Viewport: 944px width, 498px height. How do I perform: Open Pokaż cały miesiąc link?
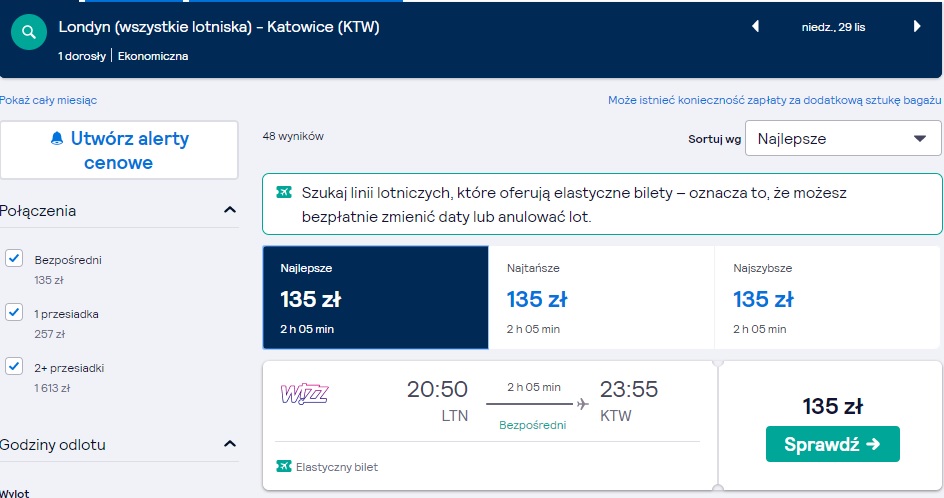[48, 100]
